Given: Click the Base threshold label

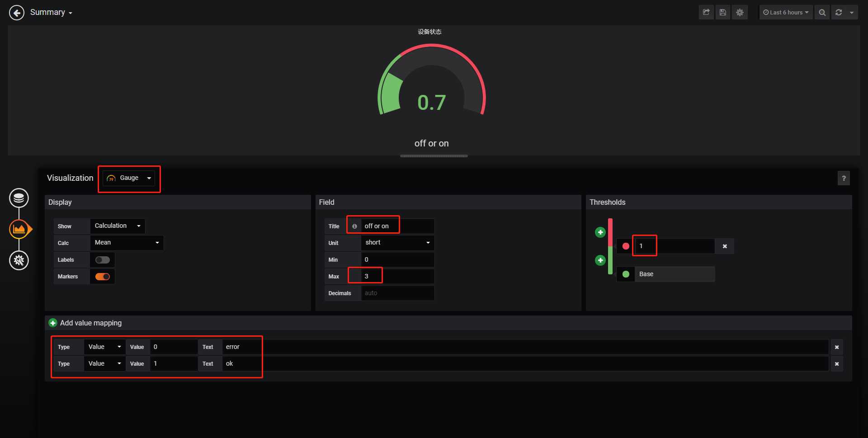Looking at the screenshot, I should point(675,274).
